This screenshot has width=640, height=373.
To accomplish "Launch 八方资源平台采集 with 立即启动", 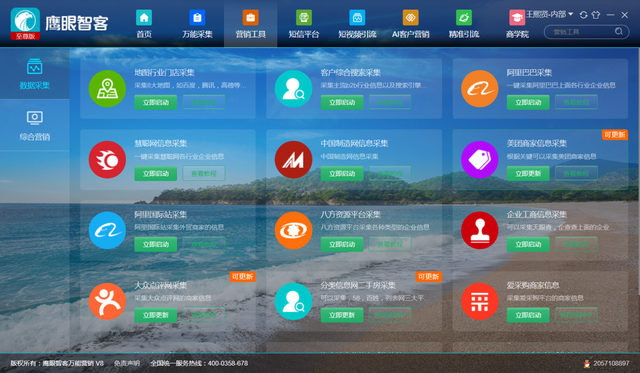I will 342,244.
